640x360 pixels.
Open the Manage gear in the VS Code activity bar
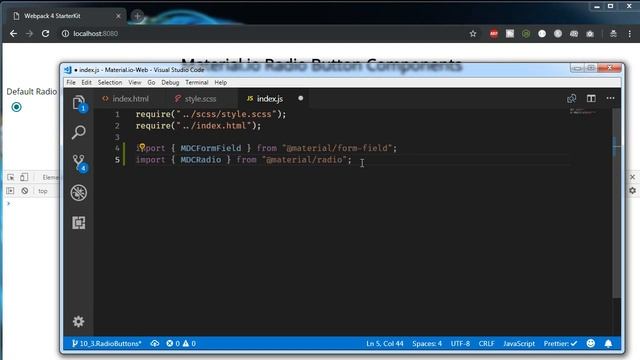coord(78,322)
